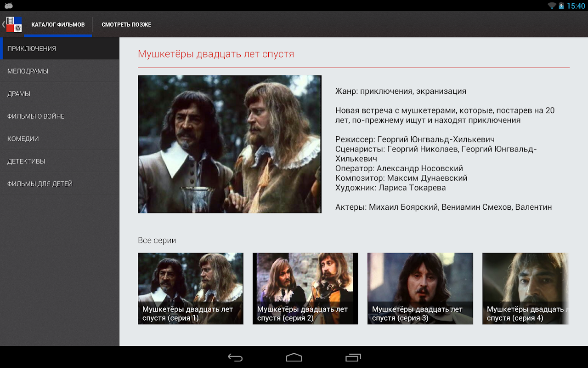588x368 pixels.
Task: Tap the film catalog app logo icon
Action: pyautogui.click(x=14, y=24)
